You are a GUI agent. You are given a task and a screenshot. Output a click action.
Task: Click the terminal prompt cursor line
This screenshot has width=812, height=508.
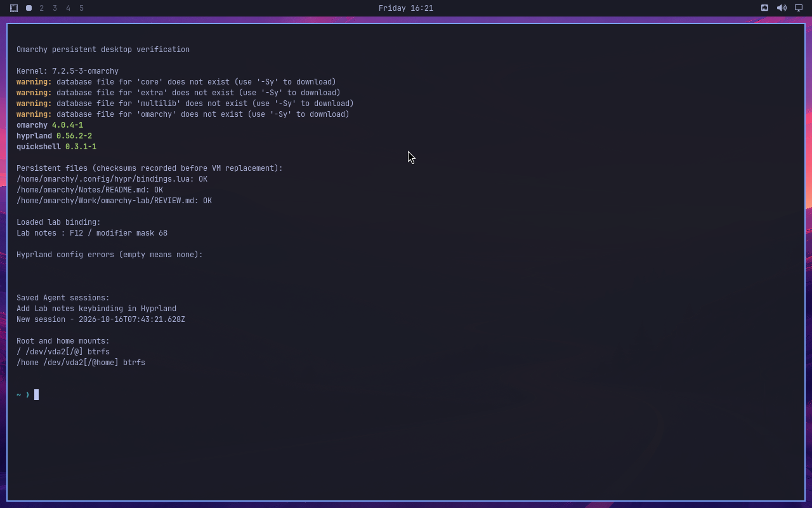[28, 395]
